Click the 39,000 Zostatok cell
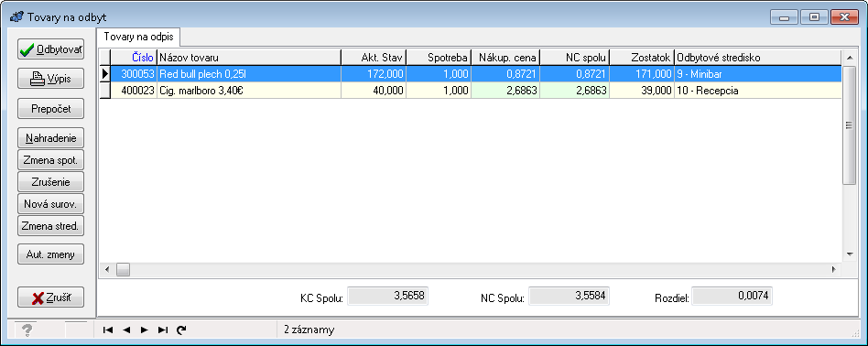The height and width of the screenshot is (346, 868). click(642, 91)
